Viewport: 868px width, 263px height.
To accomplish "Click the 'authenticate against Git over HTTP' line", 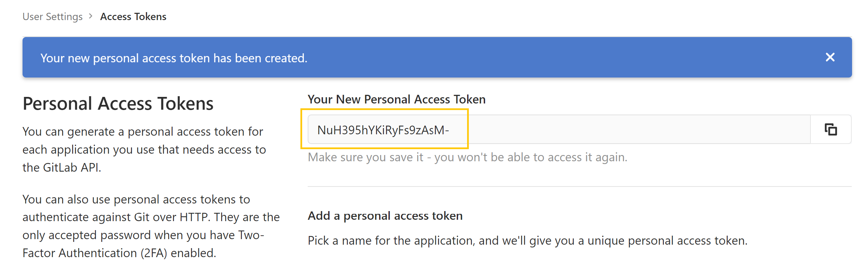I will pos(151,217).
